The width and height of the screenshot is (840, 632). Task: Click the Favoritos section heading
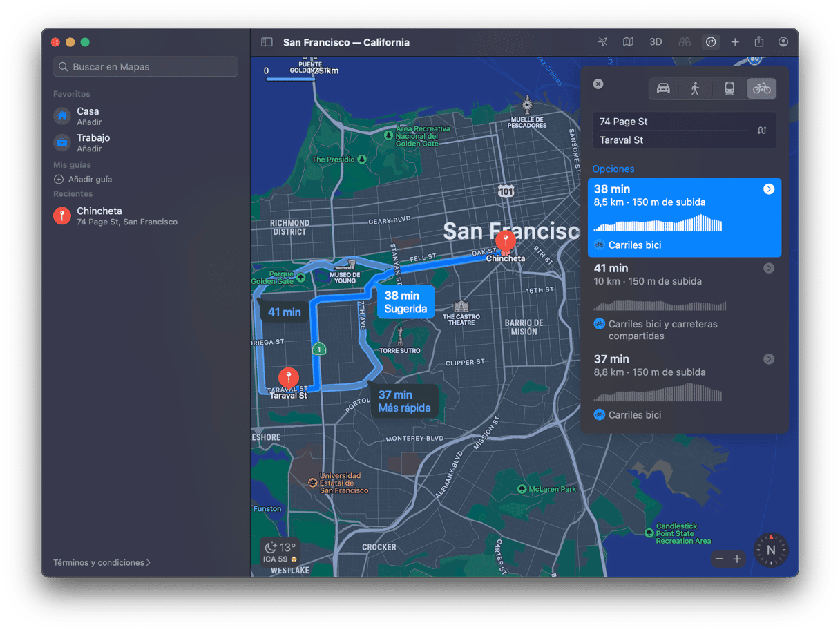point(72,94)
